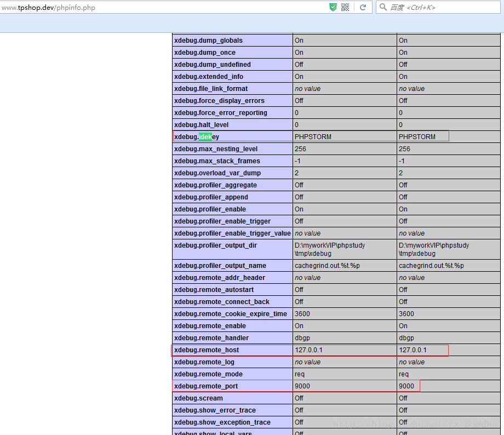Select the xdebug.remote_autostart directive name
Image resolution: width=504 pixels, height=435 pixels.
[x=214, y=290]
